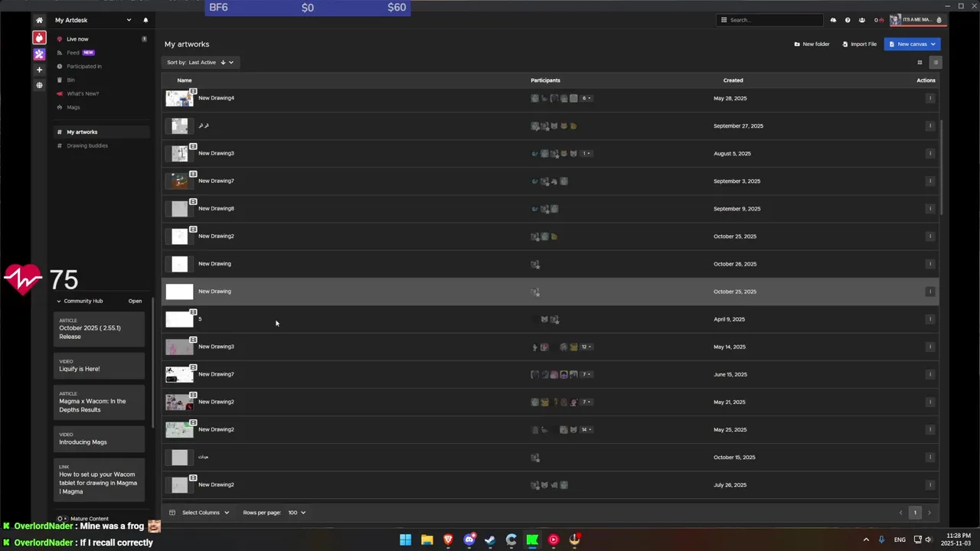Open the friends people icon in the top bar
Image resolution: width=980 pixels, height=551 pixels.
coord(862,20)
